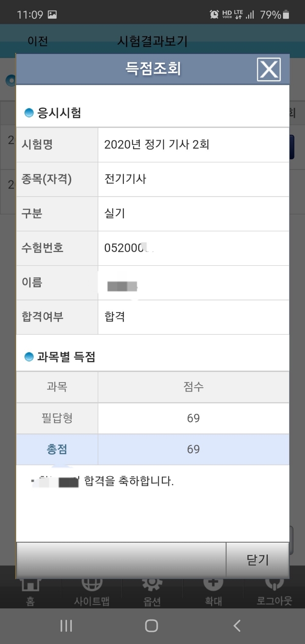This screenshot has height=644, width=305.
Task: Tap the 시험결과보기 page title
Action: 152,41
